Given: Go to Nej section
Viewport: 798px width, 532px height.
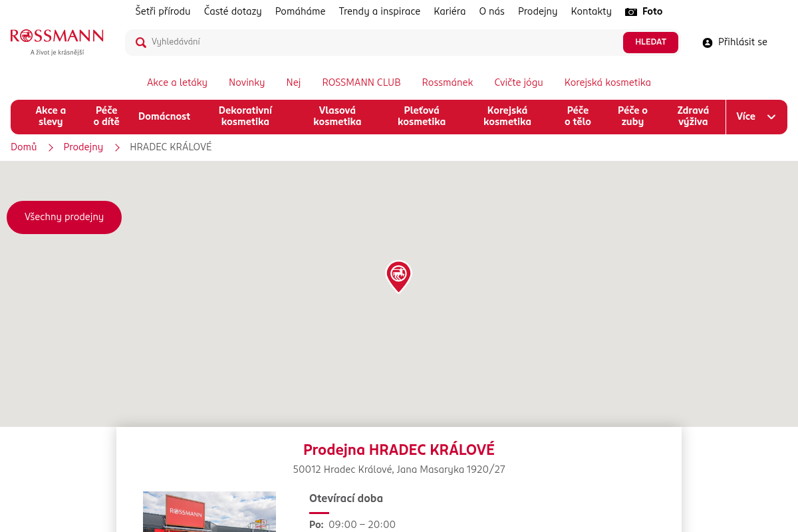Looking at the screenshot, I should (x=293, y=82).
